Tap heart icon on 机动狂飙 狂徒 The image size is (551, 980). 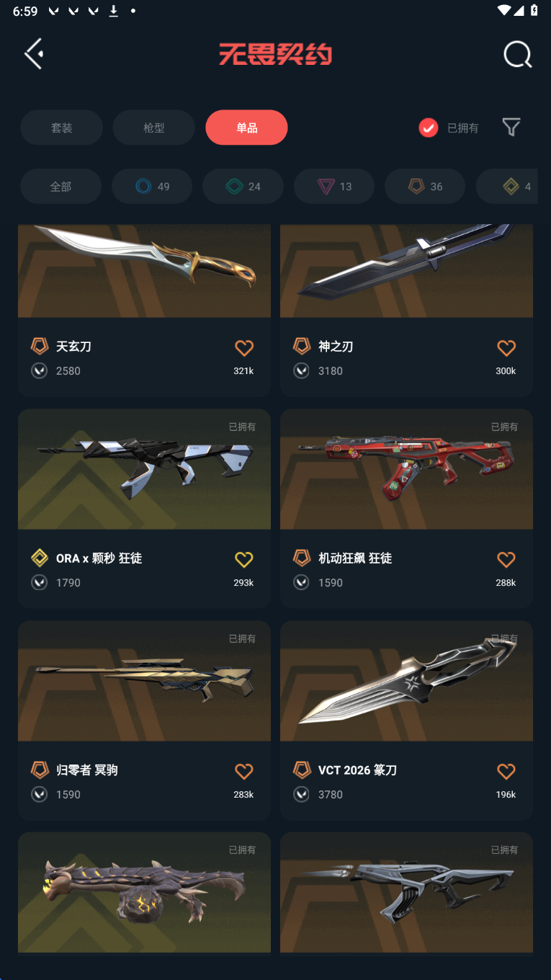pos(506,559)
